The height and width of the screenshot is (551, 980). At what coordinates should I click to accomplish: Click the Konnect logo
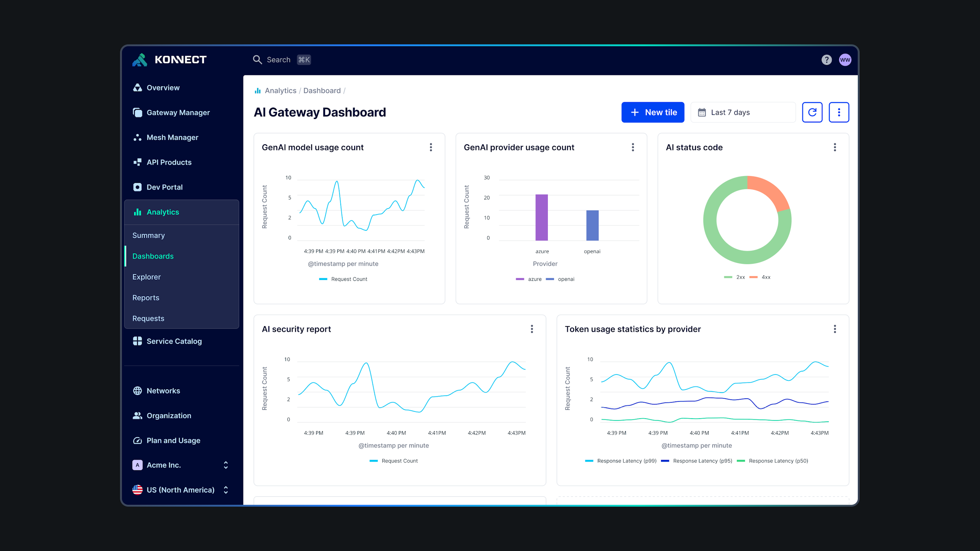pos(169,60)
